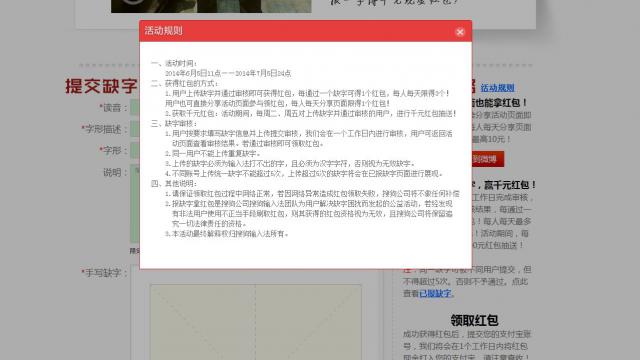
Task: Click the red 分享到微博 share button
Action: [x=488, y=159]
